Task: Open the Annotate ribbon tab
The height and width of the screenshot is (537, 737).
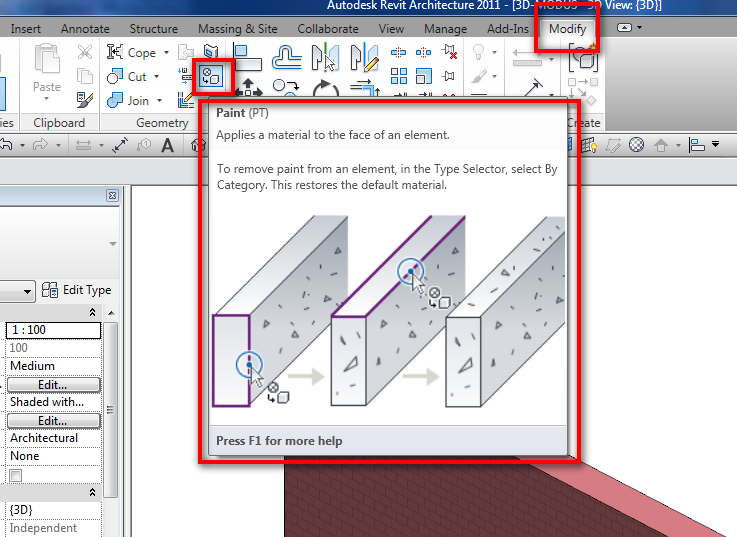Action: (x=85, y=29)
